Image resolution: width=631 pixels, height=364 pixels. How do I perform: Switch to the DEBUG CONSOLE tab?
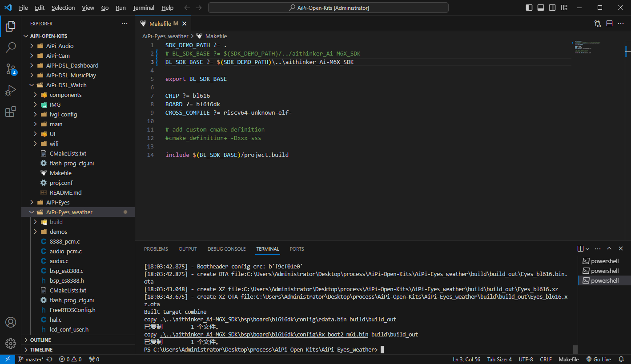[x=226, y=249]
